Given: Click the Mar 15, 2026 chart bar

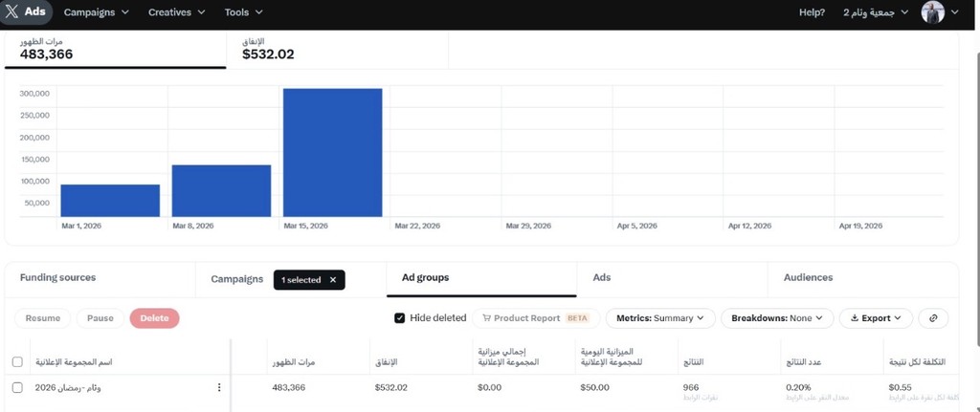Looking at the screenshot, I should point(332,153).
